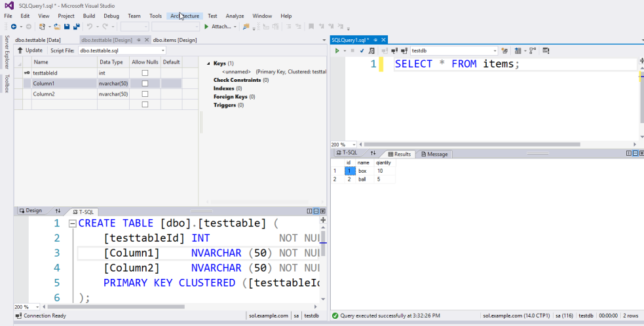Click the Save All toolbar icon
644x326 pixels.
click(77, 27)
